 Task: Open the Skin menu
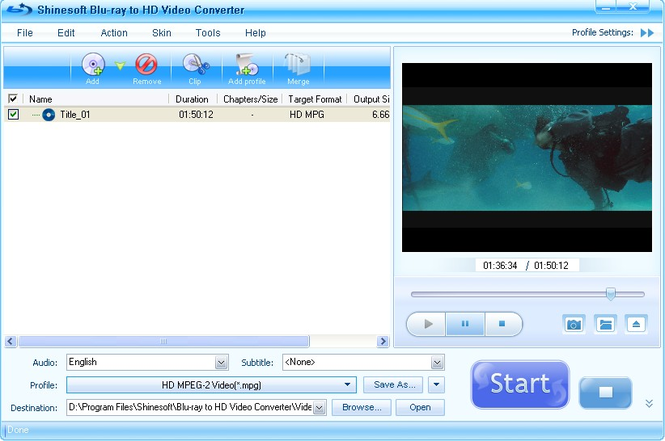[162, 33]
